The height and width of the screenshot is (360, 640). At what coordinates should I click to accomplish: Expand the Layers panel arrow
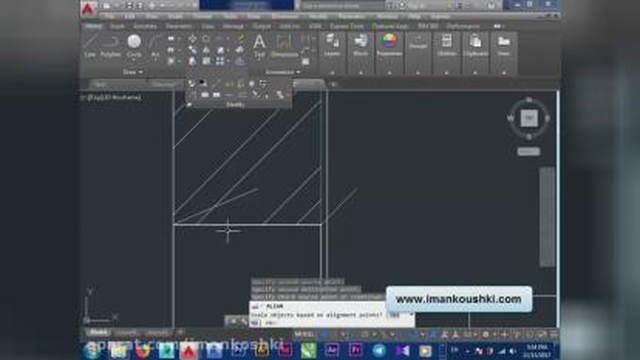(x=332, y=72)
